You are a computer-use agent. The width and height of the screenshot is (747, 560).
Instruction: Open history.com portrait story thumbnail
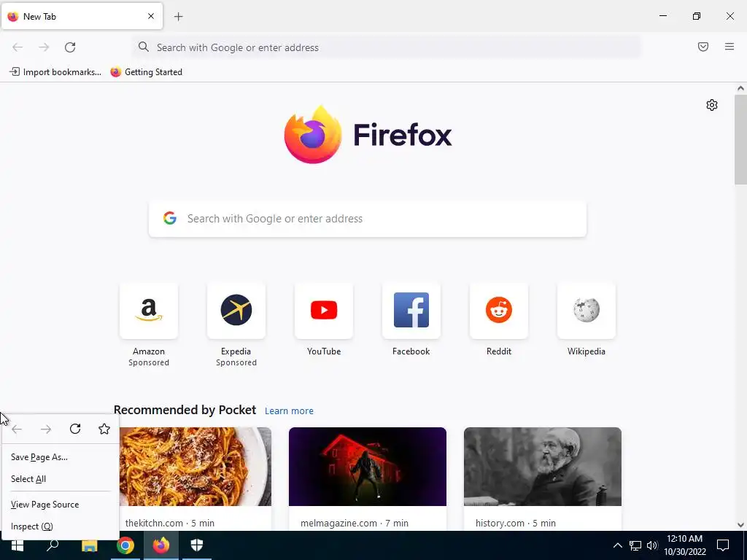click(x=542, y=466)
